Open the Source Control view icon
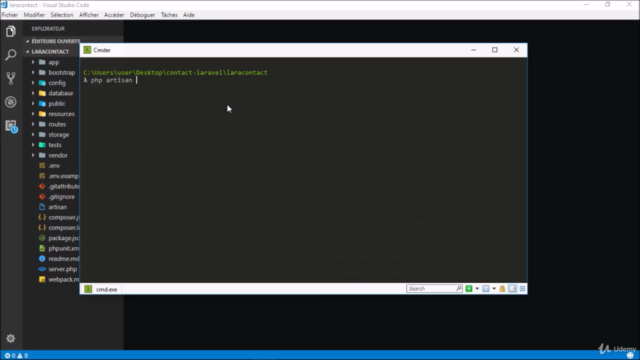Screen dimensions: 640x360 click(x=11, y=78)
